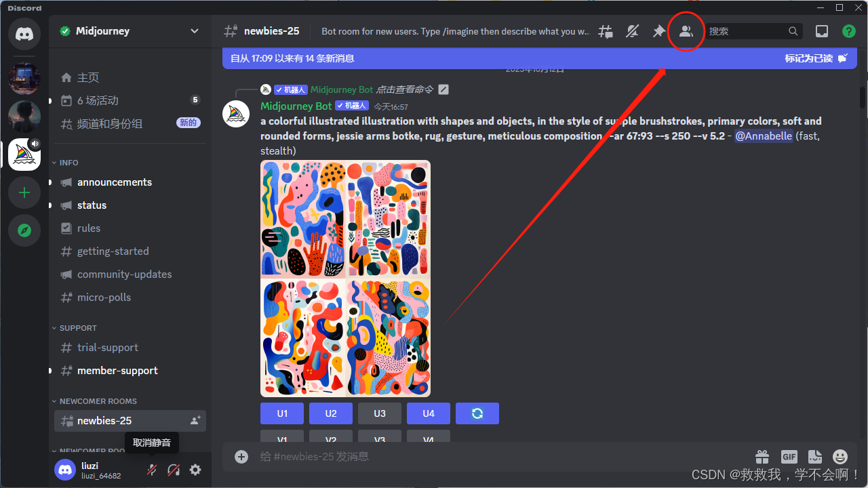
Task: Click Midjourney Bot author name
Action: [296, 106]
